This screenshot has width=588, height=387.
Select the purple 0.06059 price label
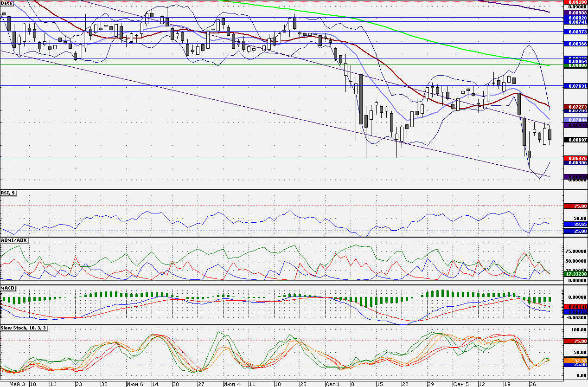pyautogui.click(x=575, y=176)
